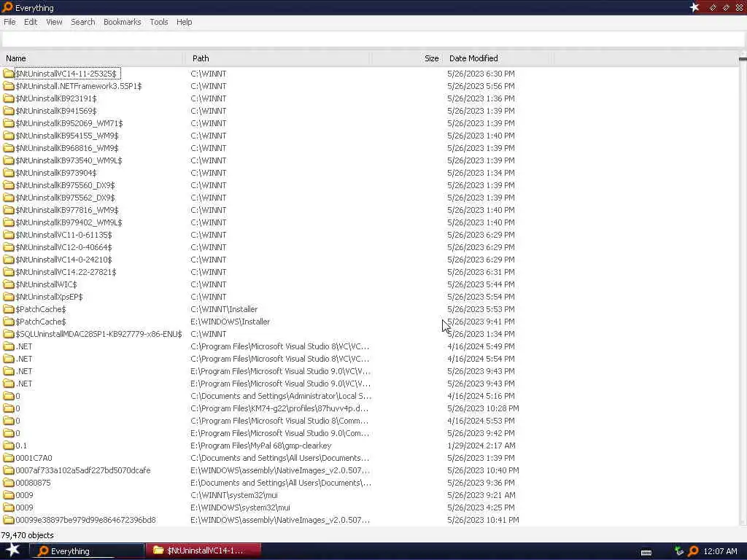The height and width of the screenshot is (560, 747).
Task: Click folder icon for 00080875
Action: 9,483
